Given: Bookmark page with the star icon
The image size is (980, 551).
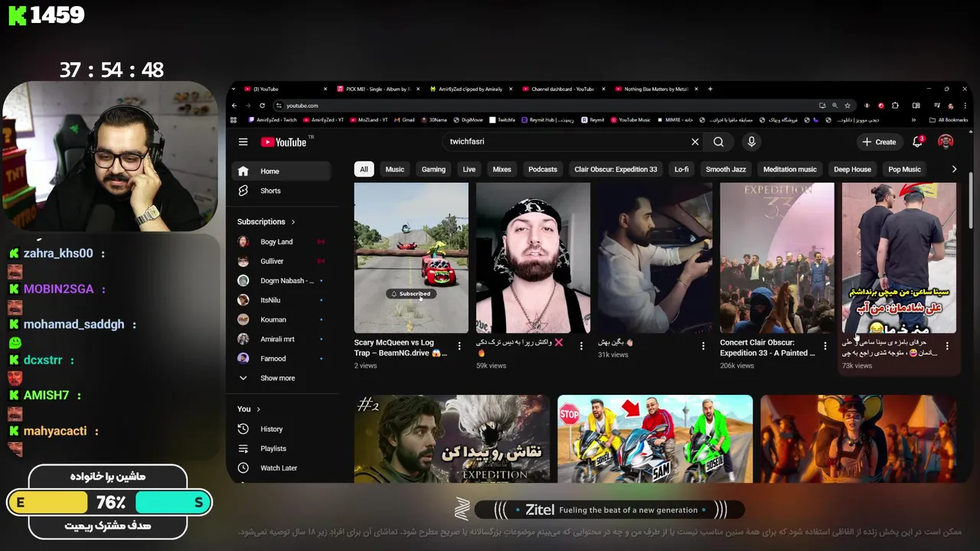Looking at the screenshot, I should pos(847,106).
